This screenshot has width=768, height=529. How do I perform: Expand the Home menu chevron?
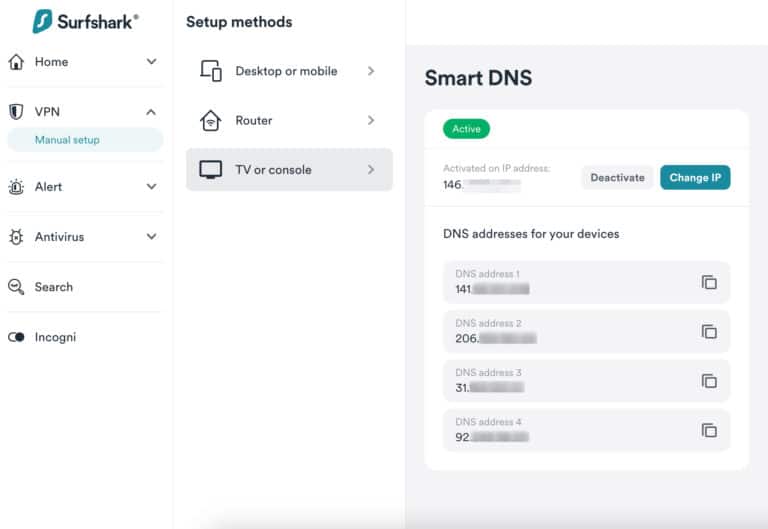click(151, 62)
